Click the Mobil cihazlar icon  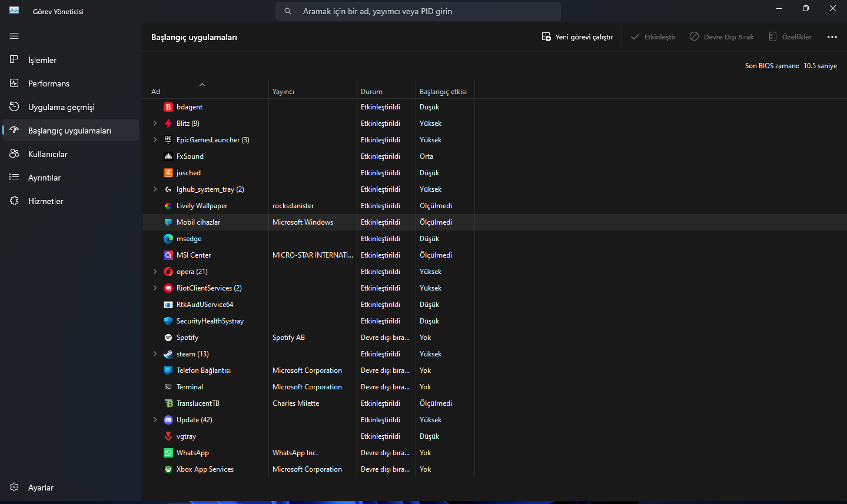pyautogui.click(x=168, y=222)
